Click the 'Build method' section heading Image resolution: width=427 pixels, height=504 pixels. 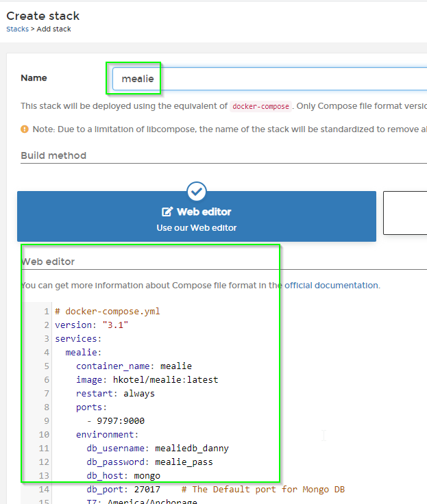[x=53, y=155]
